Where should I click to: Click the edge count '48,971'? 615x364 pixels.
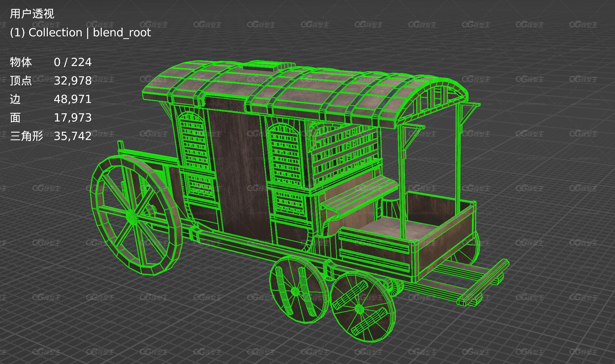click(73, 99)
